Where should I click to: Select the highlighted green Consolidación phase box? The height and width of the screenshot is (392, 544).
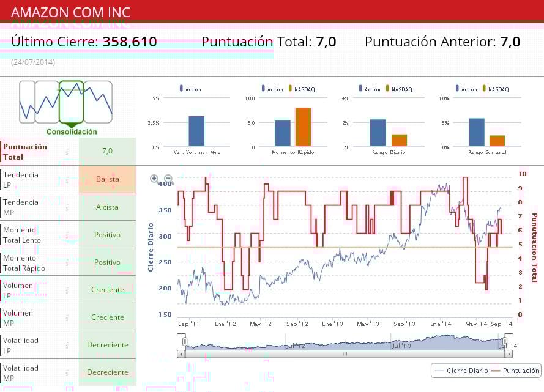71,102
